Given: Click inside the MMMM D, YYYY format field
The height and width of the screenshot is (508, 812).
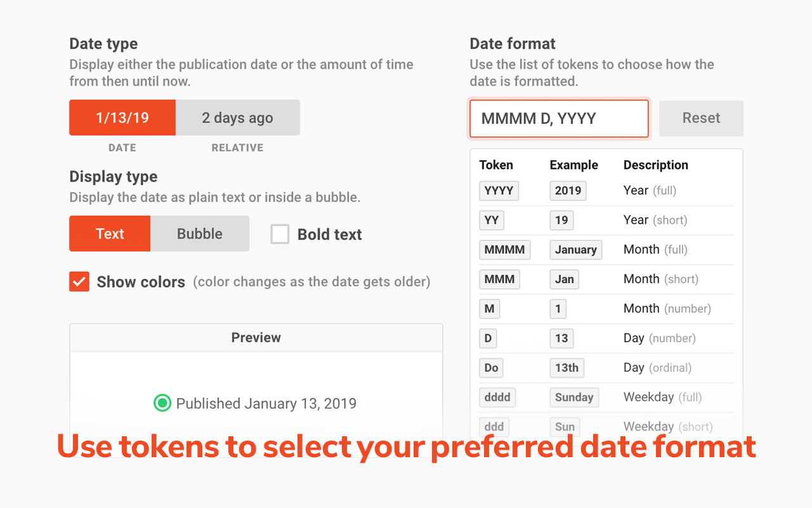Looking at the screenshot, I should pos(558,118).
